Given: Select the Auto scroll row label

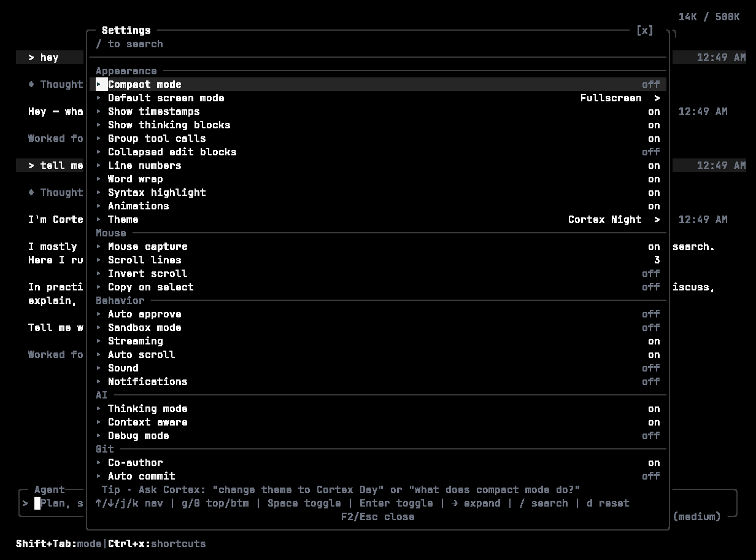Looking at the screenshot, I should pos(142,354).
